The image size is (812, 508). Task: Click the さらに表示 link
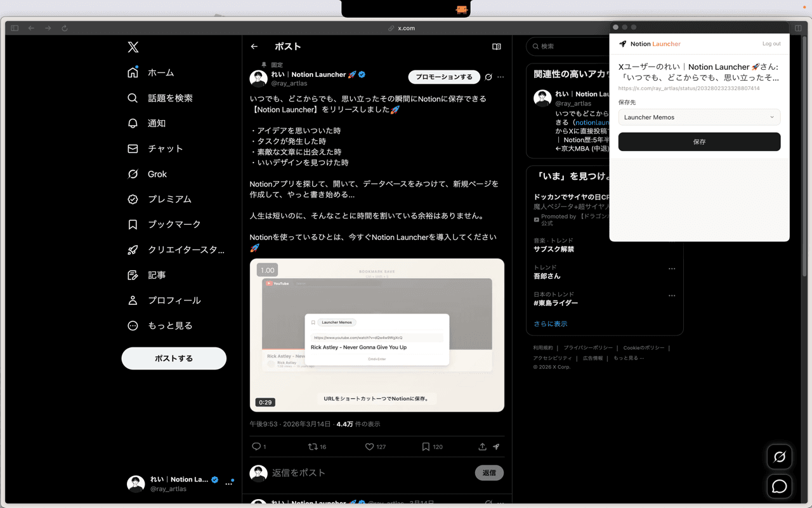(550, 323)
